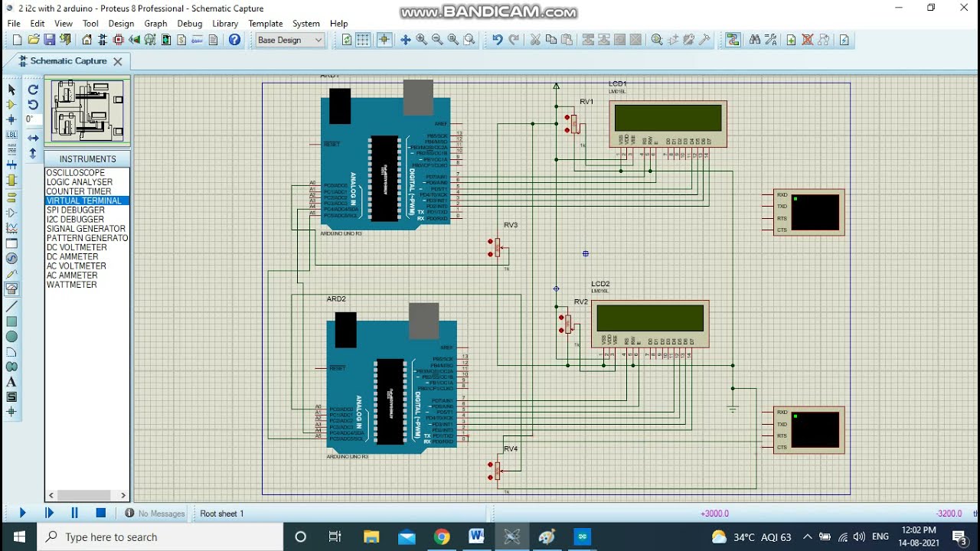Select the Component mode tool
980x551 pixels.
point(11,105)
